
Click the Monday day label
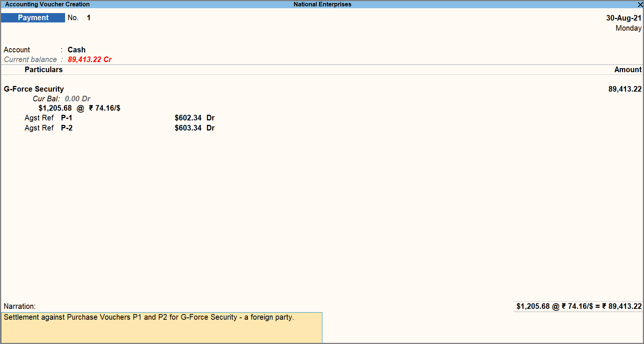click(628, 28)
